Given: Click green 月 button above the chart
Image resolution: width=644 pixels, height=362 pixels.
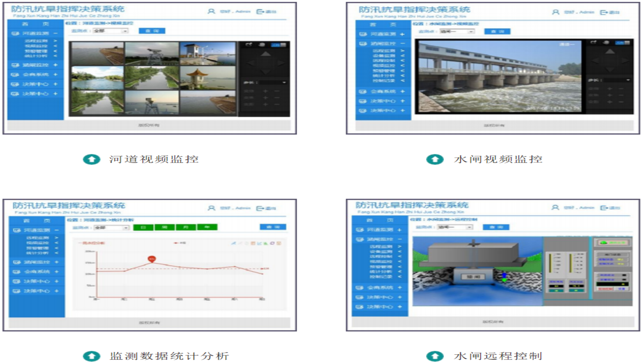Looking at the screenshot, I should (186, 227).
